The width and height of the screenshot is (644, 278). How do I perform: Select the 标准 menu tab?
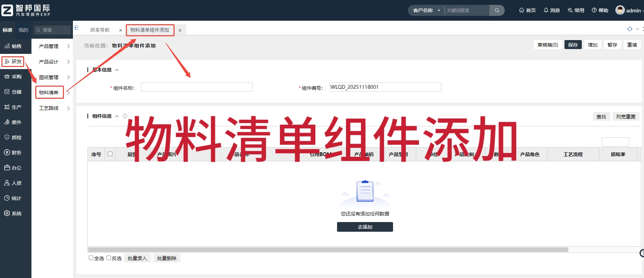click(8, 30)
